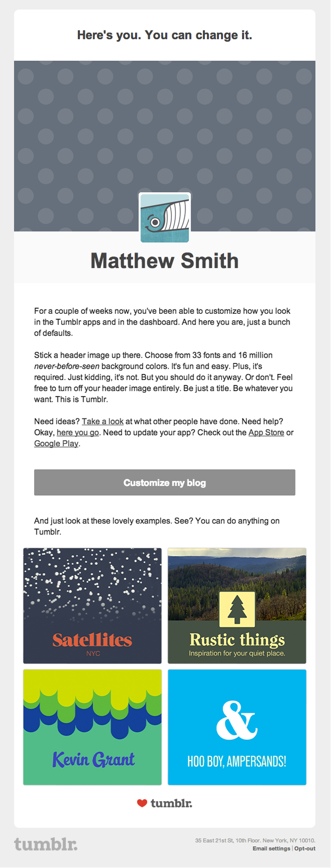Open the App Store link

[x=266, y=432]
